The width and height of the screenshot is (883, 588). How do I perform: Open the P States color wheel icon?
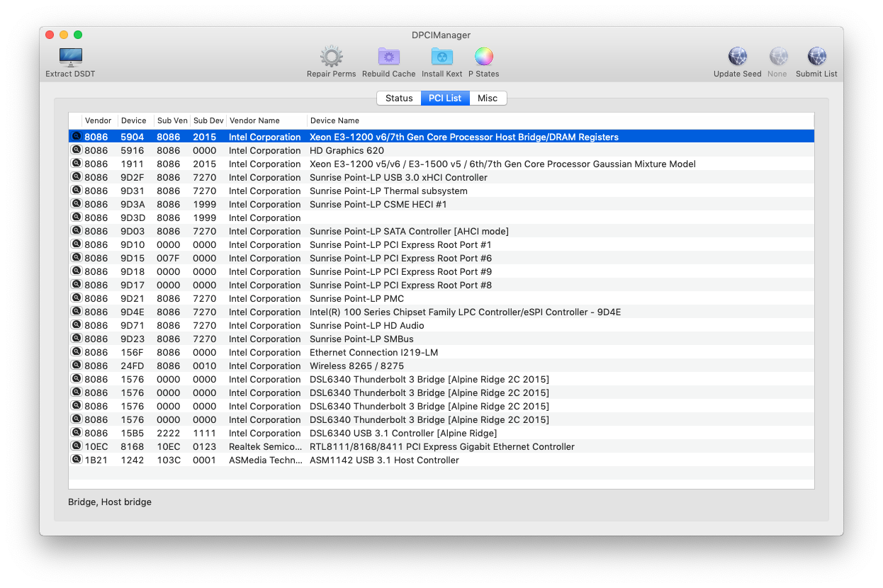click(483, 57)
